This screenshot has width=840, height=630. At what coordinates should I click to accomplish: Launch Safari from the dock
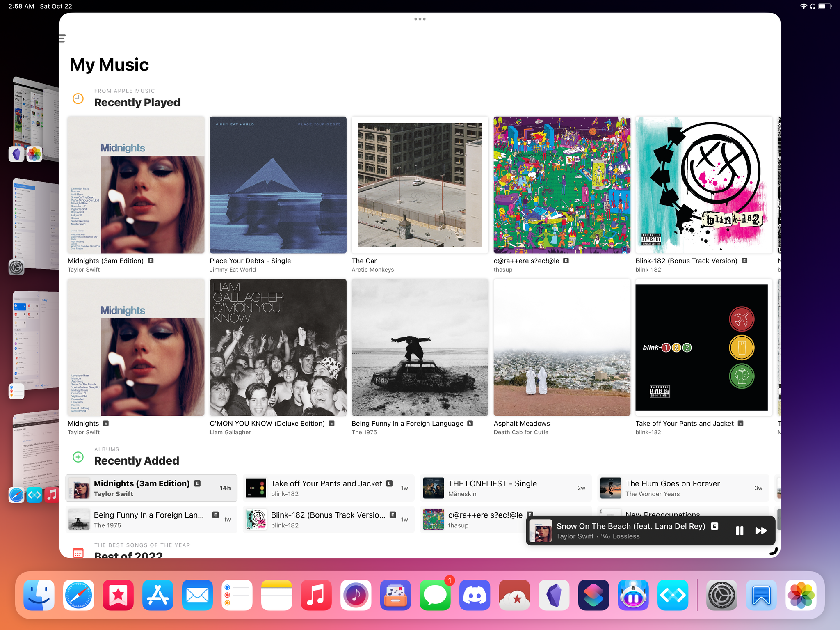point(78,595)
